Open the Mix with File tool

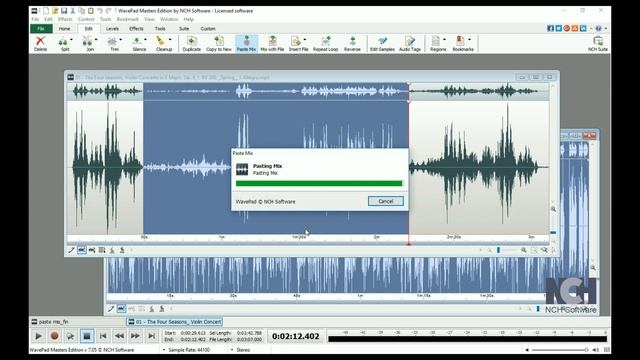click(x=272, y=43)
